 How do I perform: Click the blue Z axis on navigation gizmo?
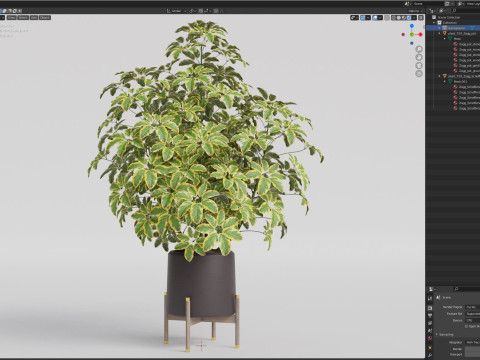412,26
